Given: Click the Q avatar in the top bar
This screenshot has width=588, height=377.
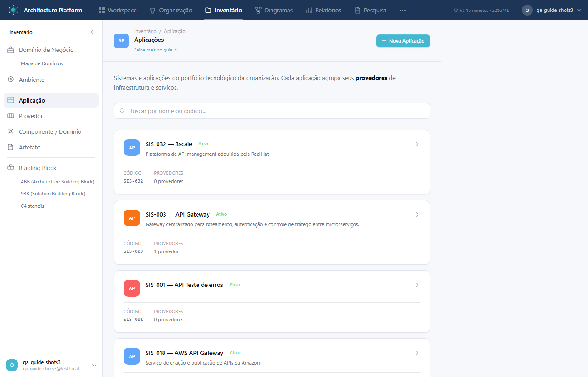Looking at the screenshot, I should tap(527, 10).
